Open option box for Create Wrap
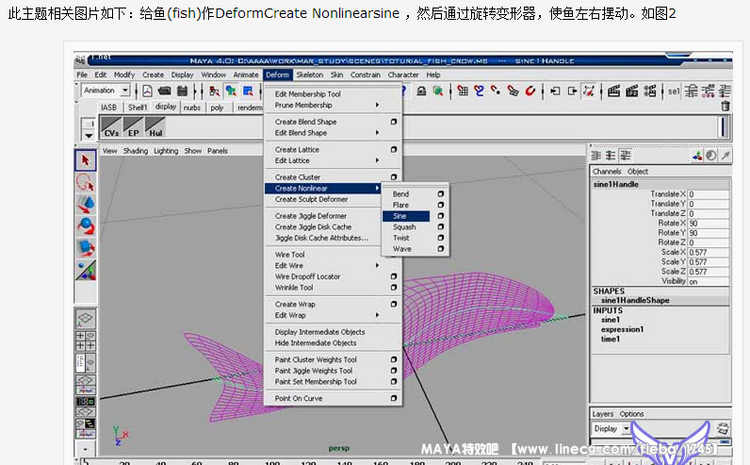 coord(394,304)
